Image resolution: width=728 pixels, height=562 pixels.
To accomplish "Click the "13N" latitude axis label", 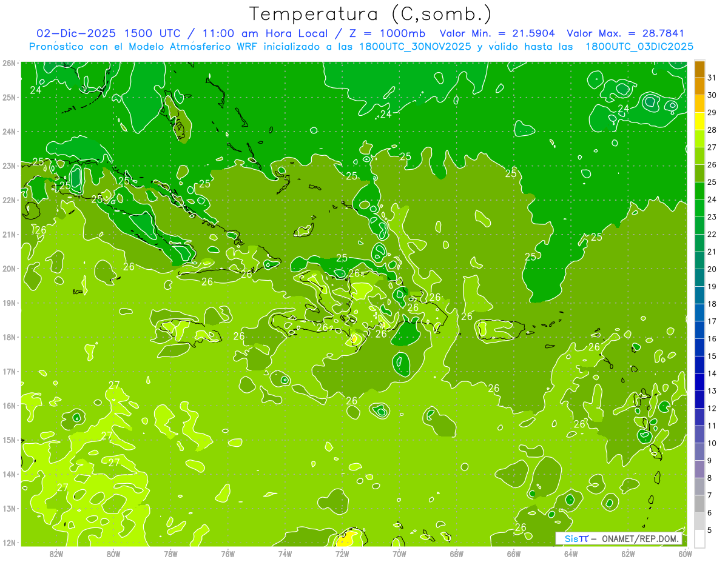I will [9, 509].
